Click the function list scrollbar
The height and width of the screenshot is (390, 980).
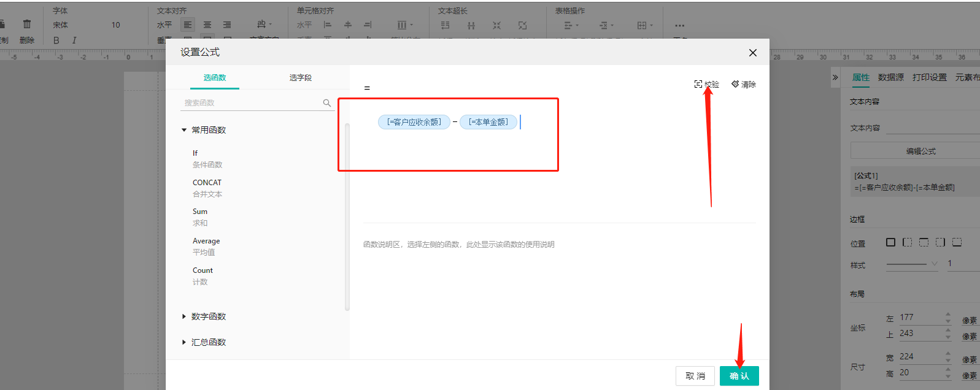(347, 217)
